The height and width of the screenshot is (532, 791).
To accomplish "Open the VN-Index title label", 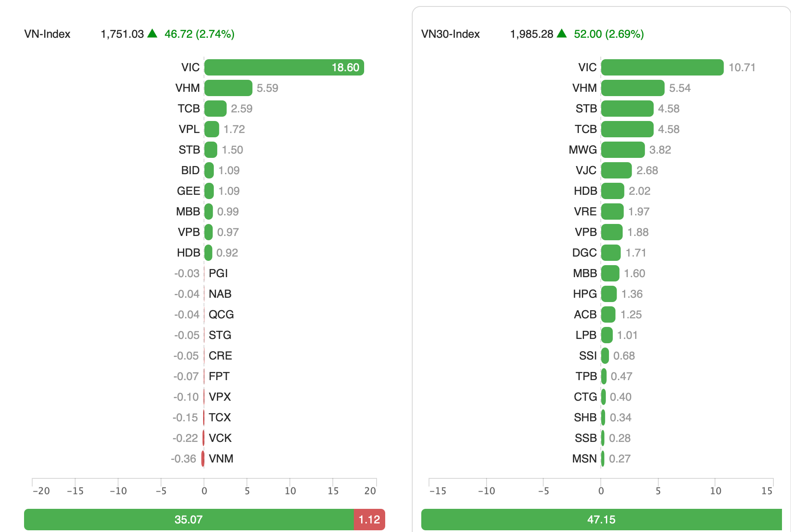I will (47, 34).
